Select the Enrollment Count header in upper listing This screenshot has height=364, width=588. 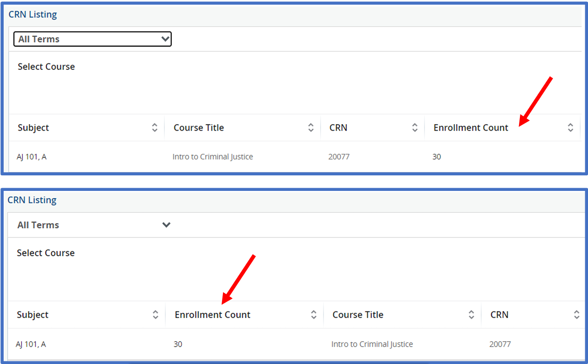pos(471,128)
